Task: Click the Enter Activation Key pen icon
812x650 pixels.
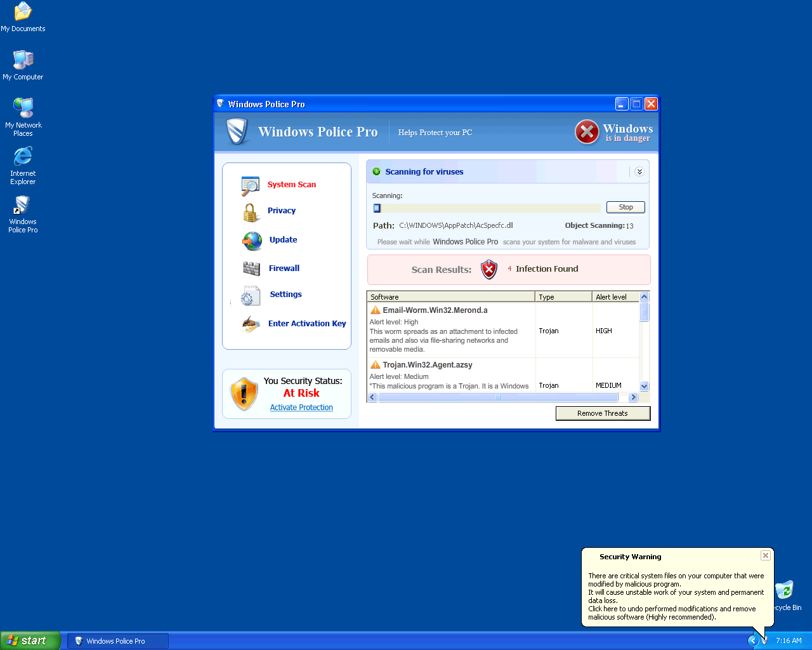Action: coord(251,324)
